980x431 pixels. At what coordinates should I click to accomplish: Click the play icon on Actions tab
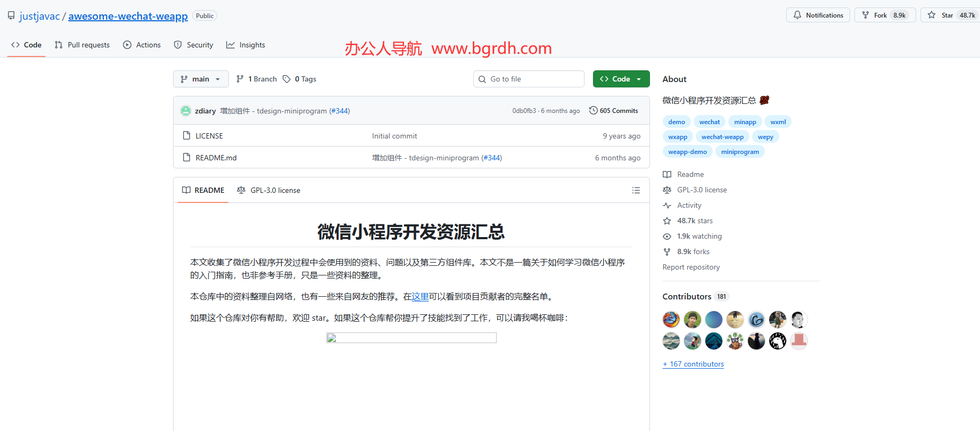127,45
